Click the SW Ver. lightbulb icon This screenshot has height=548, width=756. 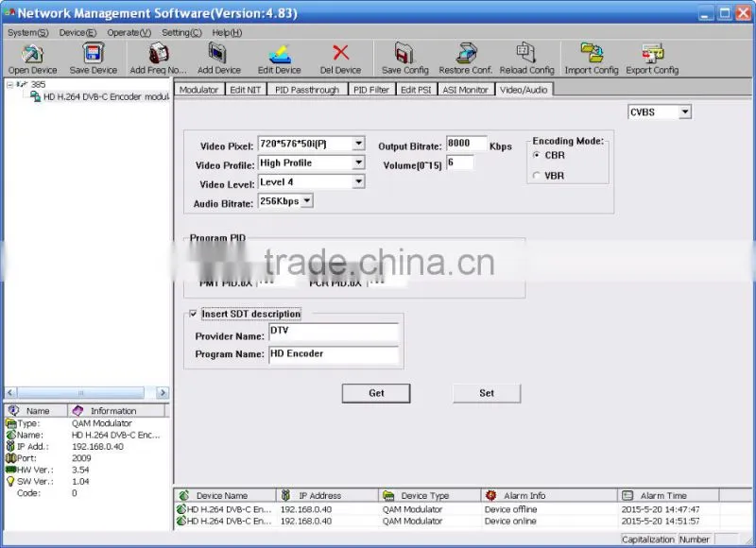click(x=10, y=481)
